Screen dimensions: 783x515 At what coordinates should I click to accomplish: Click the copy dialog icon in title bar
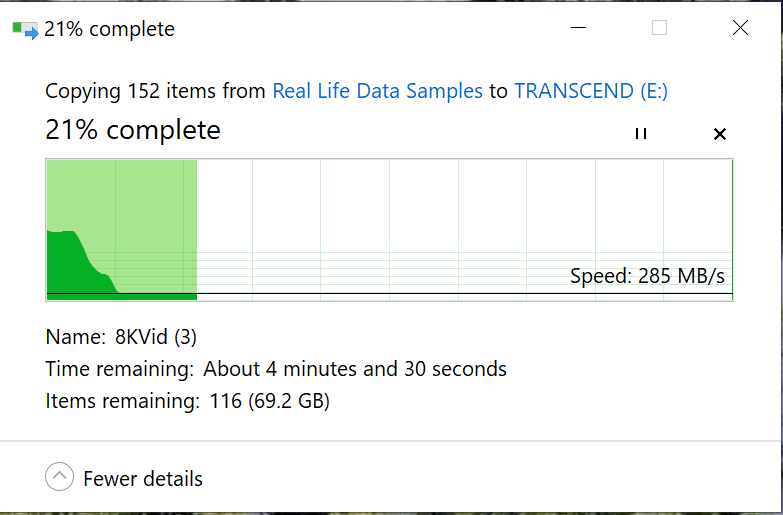click(25, 30)
